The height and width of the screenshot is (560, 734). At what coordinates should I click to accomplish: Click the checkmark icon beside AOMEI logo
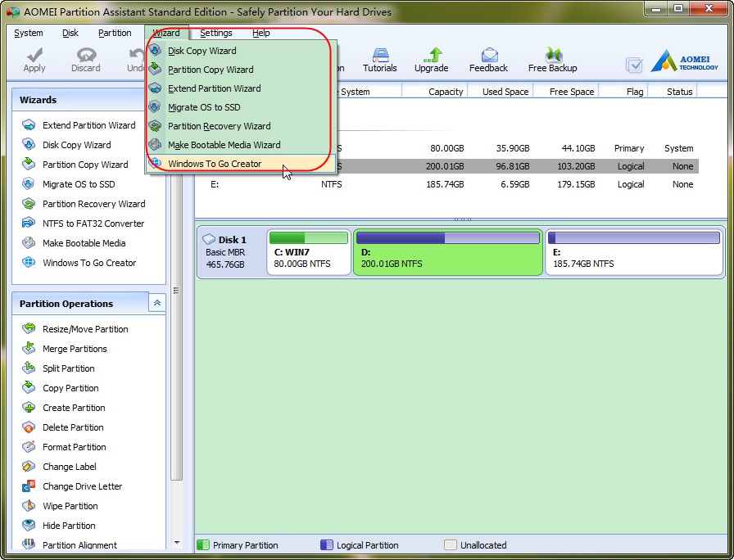pyautogui.click(x=634, y=65)
